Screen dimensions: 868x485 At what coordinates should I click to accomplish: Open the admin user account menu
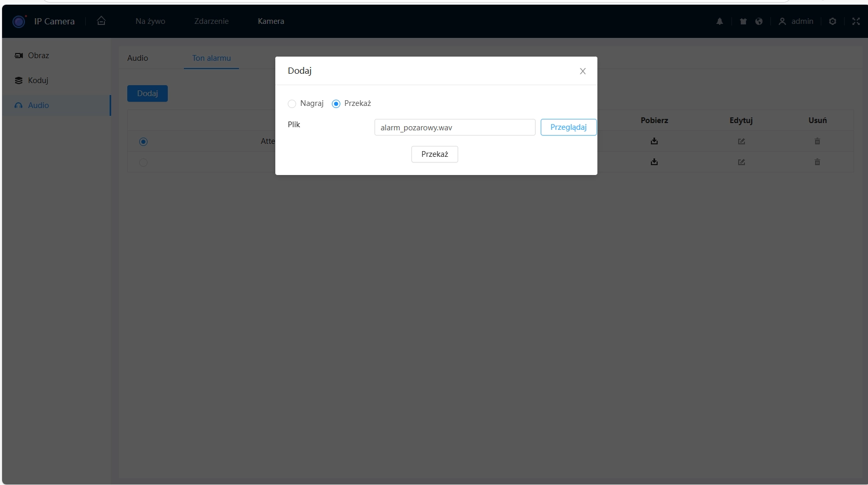[x=796, y=21]
